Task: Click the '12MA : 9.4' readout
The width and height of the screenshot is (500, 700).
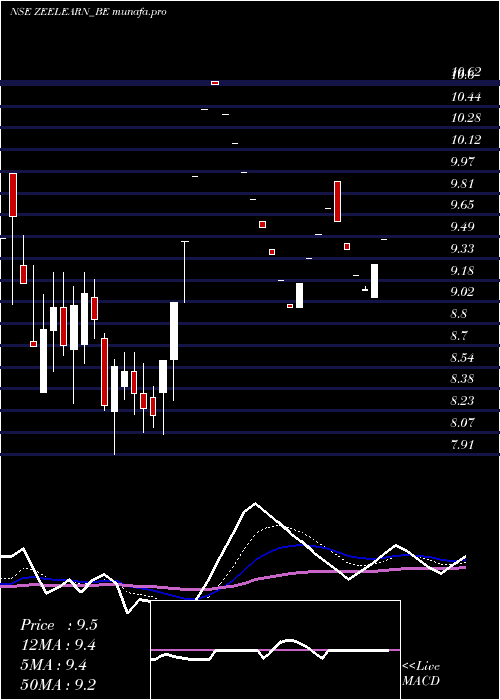Action: coord(58,645)
